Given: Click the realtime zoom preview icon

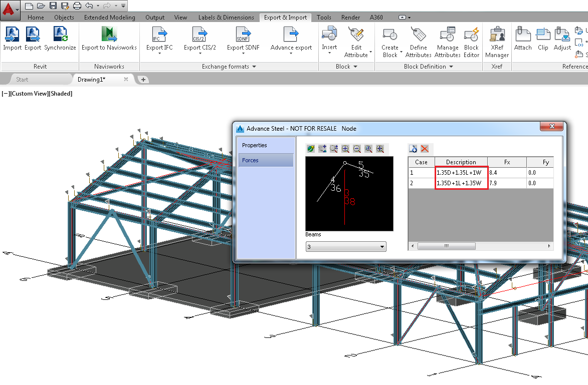Looking at the screenshot, I should (x=334, y=149).
